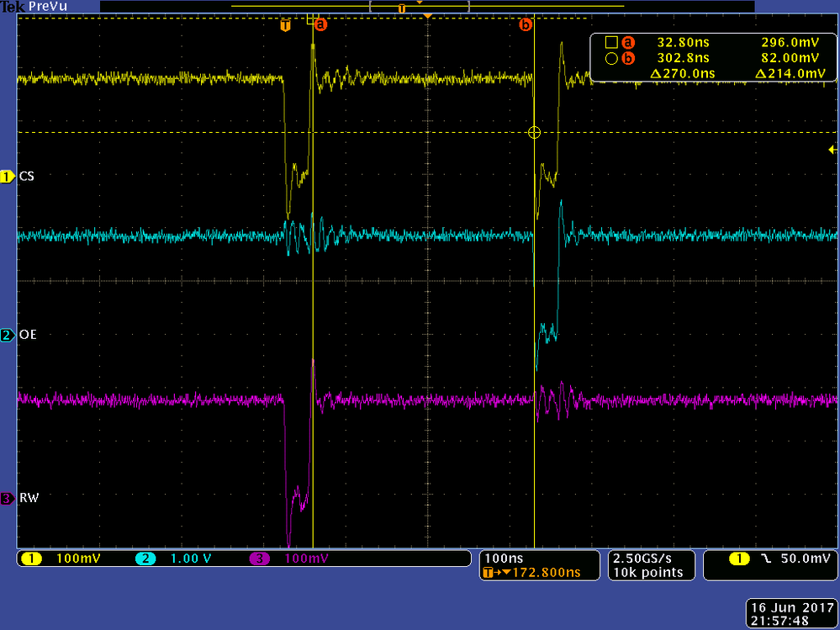Click channel 1 yellow badge in scale readout
Image resolution: width=840 pixels, height=630 pixels.
pyautogui.click(x=31, y=559)
